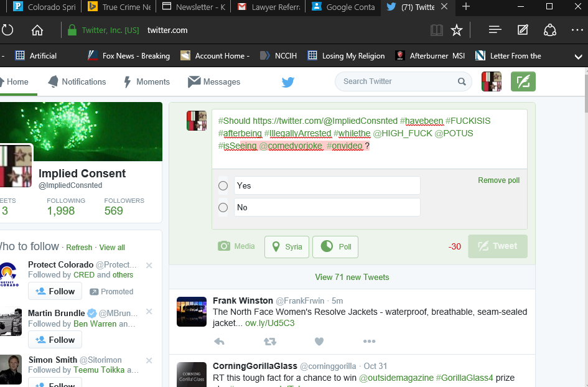588x387 pixels.
Task: Open profile avatar menu in navbar
Action: pos(492,82)
